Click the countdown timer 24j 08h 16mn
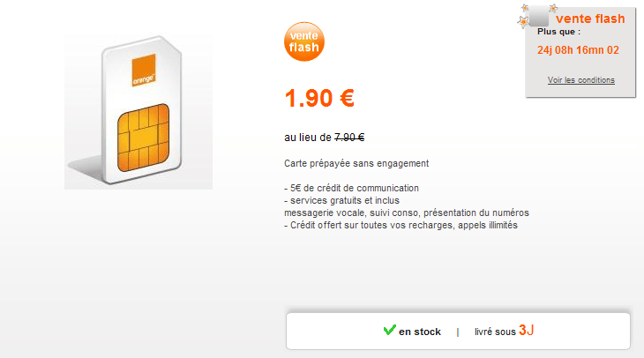Viewport: 644px width, 358px height. 578,49
